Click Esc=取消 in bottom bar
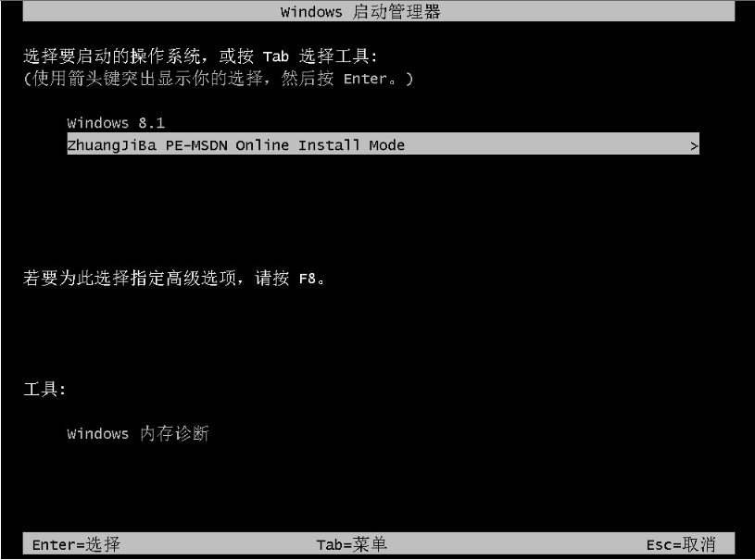Image resolution: width=755 pixels, height=560 pixels. pos(681,544)
